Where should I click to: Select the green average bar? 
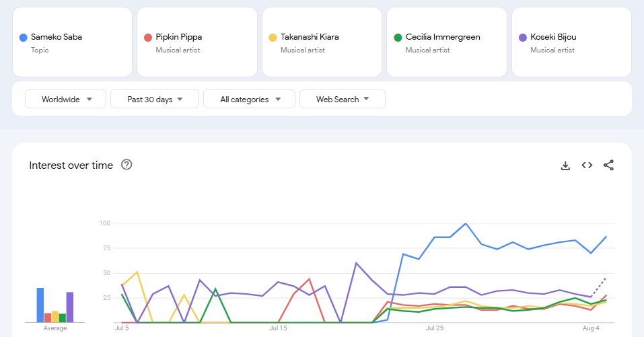point(63,317)
